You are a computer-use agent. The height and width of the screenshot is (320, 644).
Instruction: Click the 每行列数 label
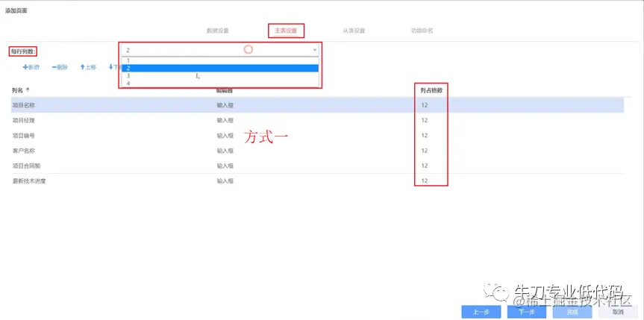point(24,51)
